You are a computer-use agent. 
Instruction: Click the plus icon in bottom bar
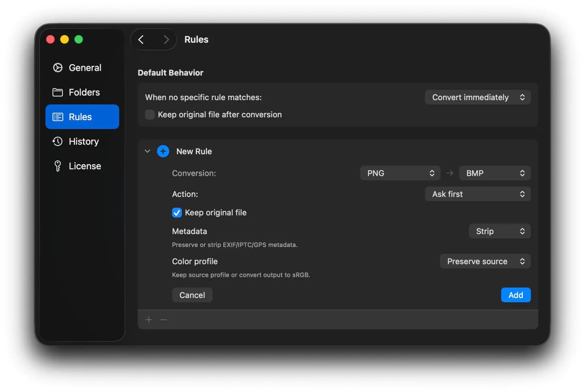tap(149, 320)
